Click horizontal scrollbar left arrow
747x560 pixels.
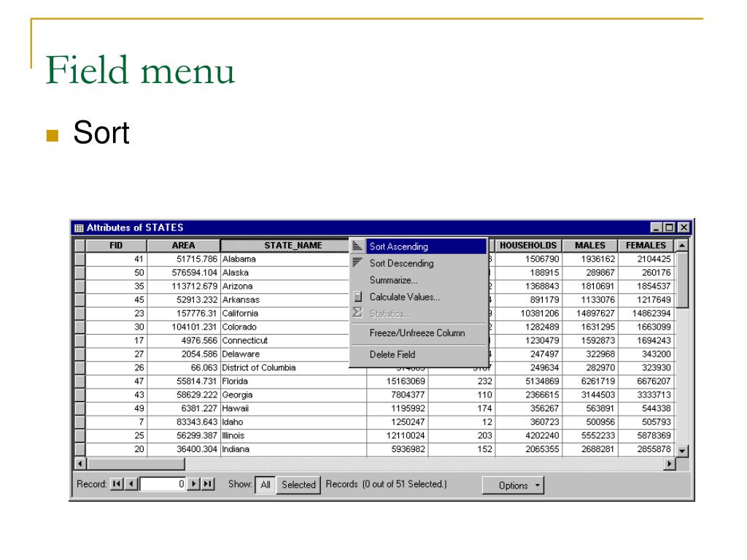pyautogui.click(x=80, y=463)
